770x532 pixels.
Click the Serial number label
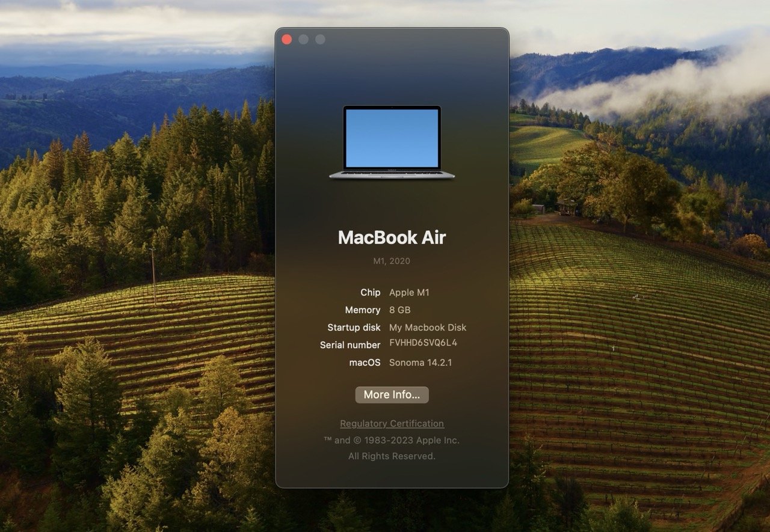pos(350,345)
